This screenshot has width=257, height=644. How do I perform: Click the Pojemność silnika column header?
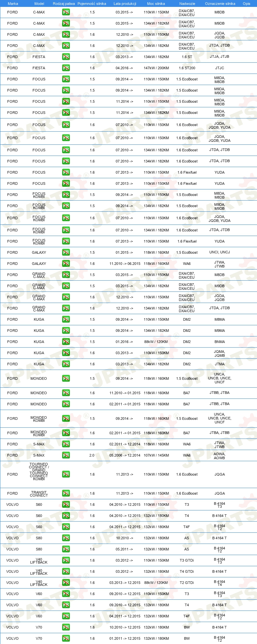(x=92, y=4)
